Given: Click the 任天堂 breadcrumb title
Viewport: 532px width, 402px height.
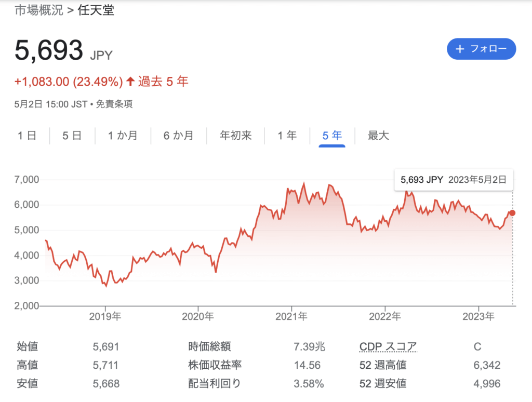Looking at the screenshot, I should pyautogui.click(x=96, y=10).
